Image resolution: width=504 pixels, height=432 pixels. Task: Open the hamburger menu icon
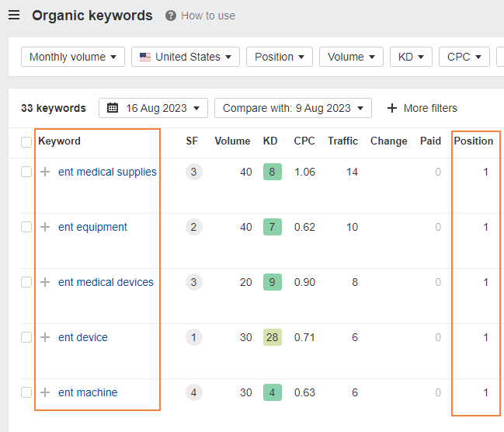[x=14, y=16]
